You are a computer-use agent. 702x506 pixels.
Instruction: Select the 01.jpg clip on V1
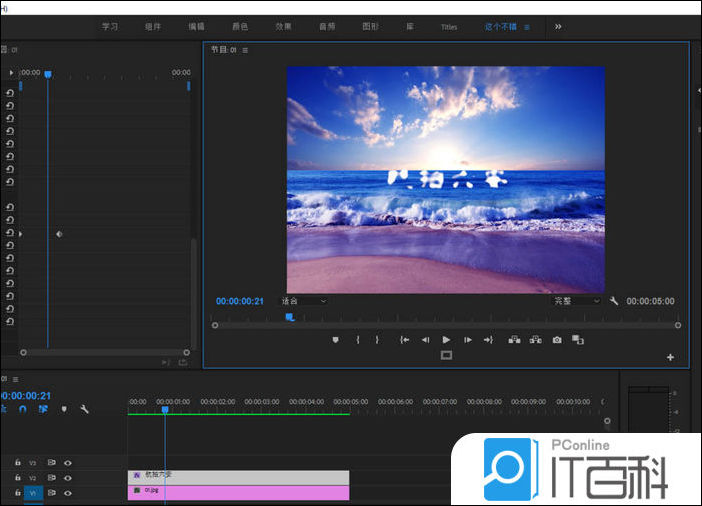[238, 493]
